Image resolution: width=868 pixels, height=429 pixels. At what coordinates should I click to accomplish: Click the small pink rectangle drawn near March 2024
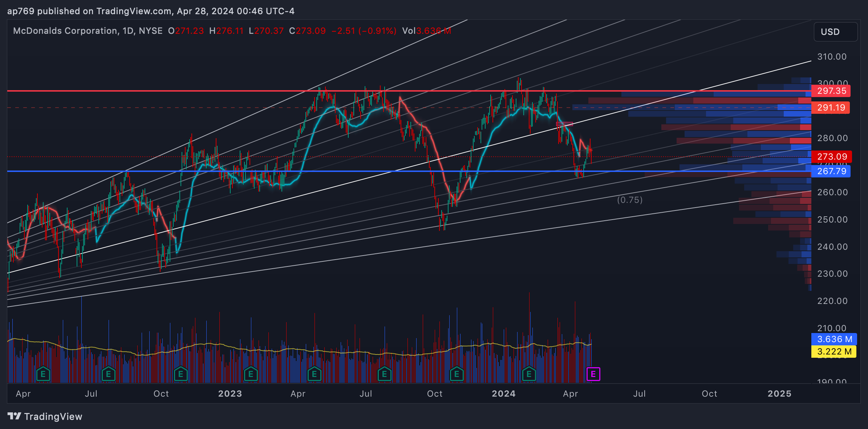[565, 124]
